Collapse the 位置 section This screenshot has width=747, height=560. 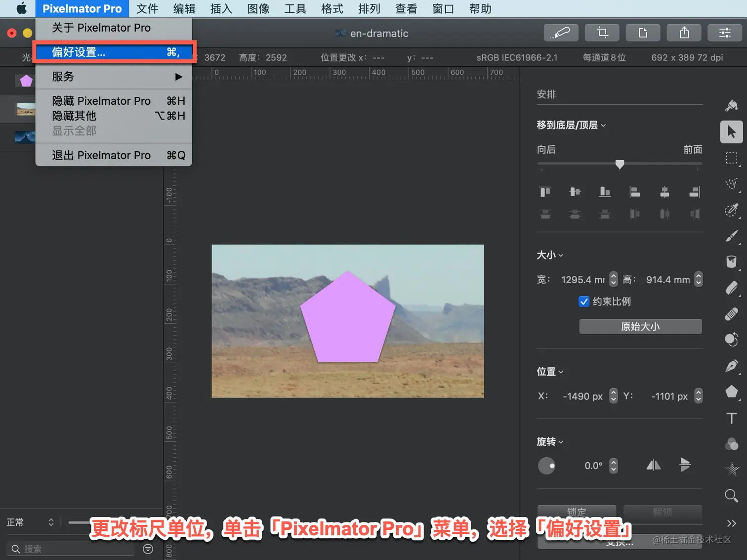tap(550, 372)
